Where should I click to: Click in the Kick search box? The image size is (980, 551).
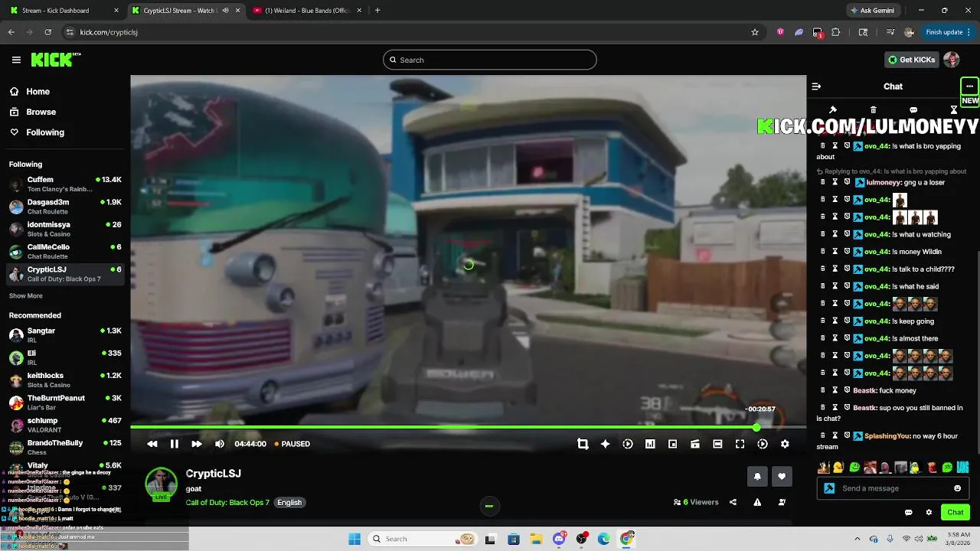(x=490, y=60)
